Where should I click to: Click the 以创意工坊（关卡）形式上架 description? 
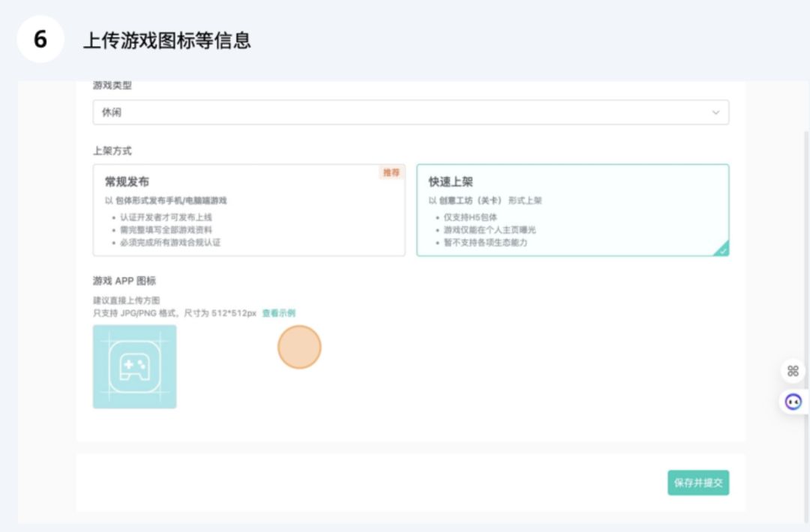pyautogui.click(x=485, y=201)
